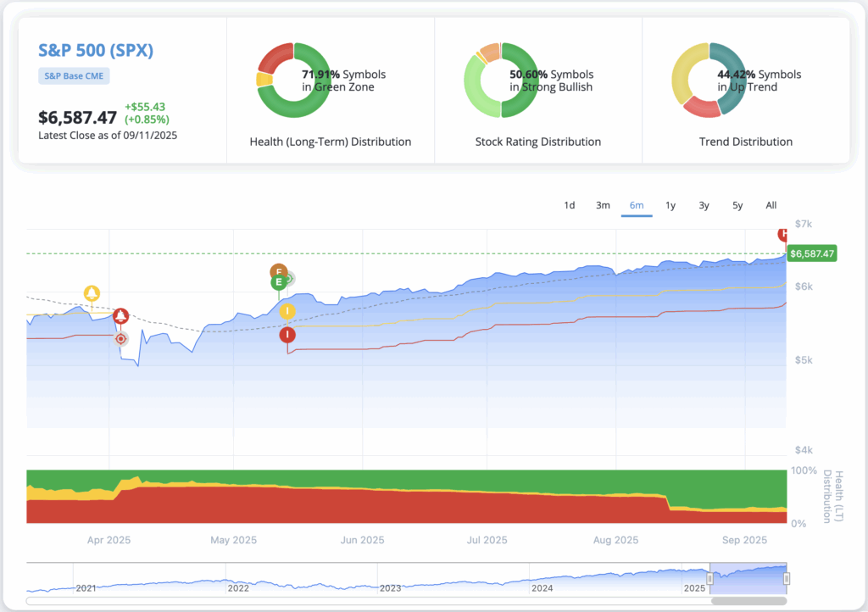Screen dimensions: 868x612
Task: Click the '(+0.85%)' percent change
Action: [147, 120]
